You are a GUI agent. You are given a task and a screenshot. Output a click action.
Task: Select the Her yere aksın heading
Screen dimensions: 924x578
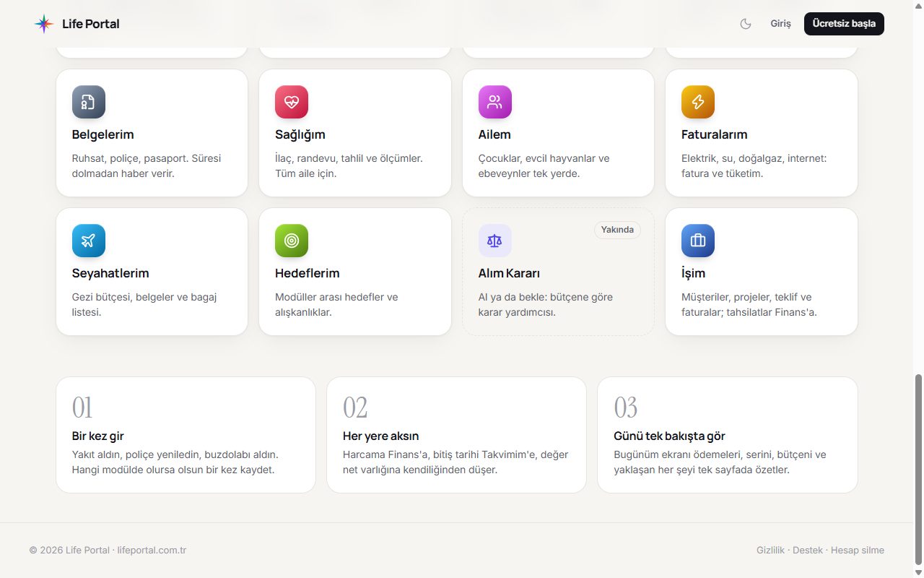coord(380,436)
